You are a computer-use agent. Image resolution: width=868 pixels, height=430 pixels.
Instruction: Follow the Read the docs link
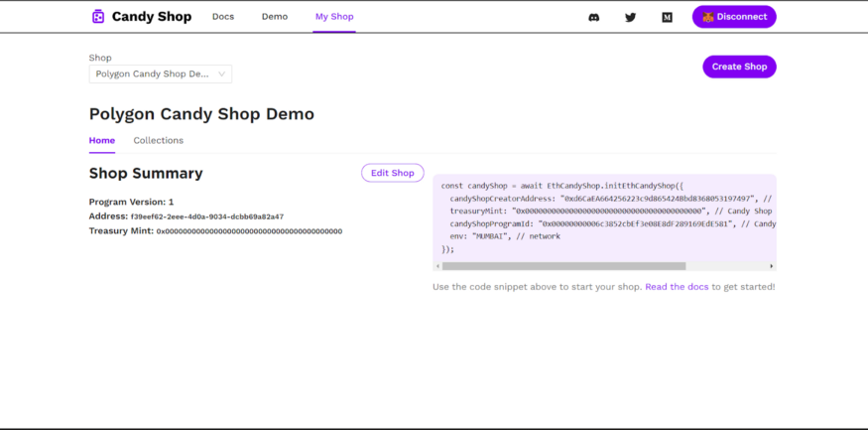[677, 287]
